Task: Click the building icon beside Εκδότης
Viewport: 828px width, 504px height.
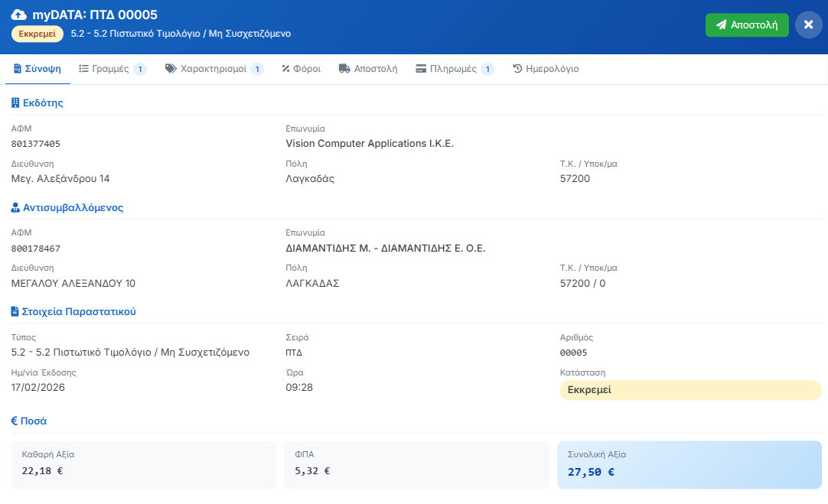Action: point(15,103)
